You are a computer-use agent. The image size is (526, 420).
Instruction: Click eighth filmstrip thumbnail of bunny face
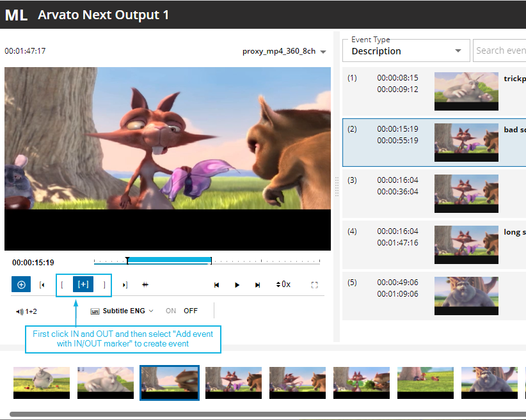(490, 383)
